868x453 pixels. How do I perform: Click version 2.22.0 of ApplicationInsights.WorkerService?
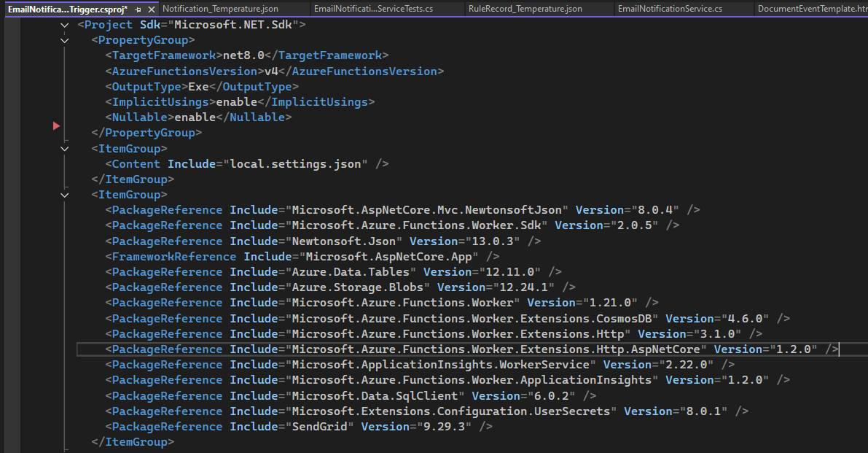point(687,365)
